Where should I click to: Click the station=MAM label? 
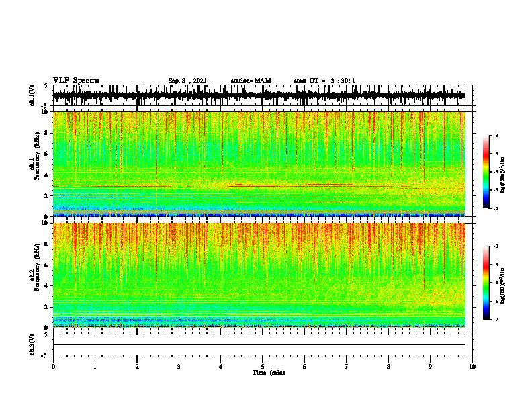tap(251, 81)
